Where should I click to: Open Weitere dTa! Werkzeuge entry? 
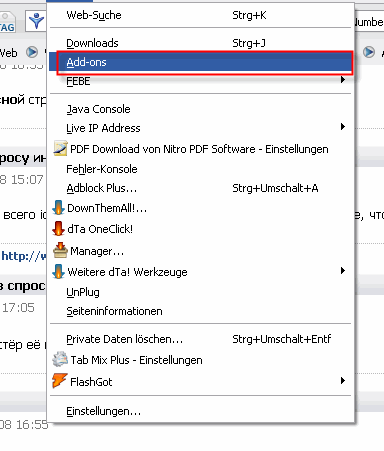pyautogui.click(x=200, y=272)
